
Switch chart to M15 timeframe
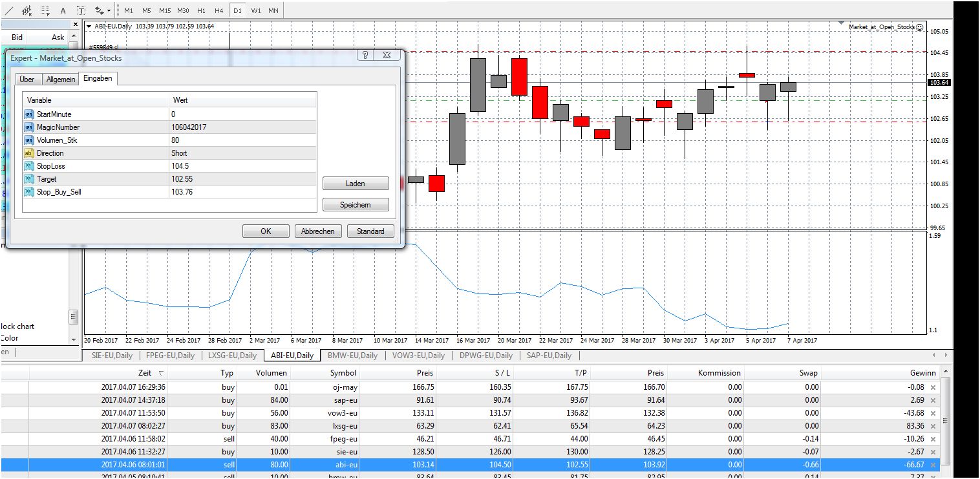[x=165, y=10]
